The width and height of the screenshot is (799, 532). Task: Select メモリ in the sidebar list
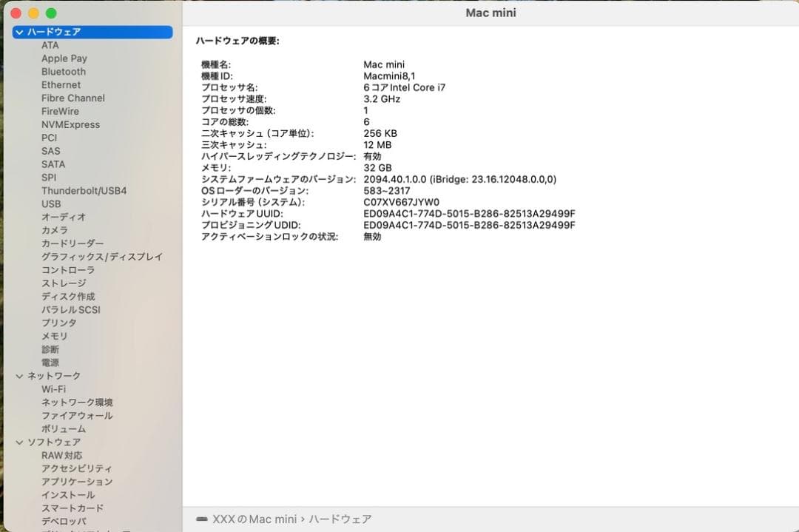(55, 337)
